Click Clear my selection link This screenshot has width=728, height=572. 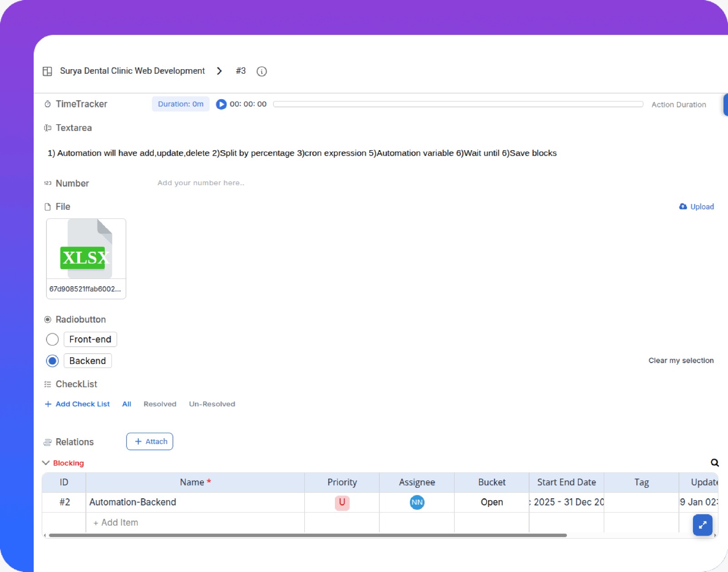[x=681, y=360]
